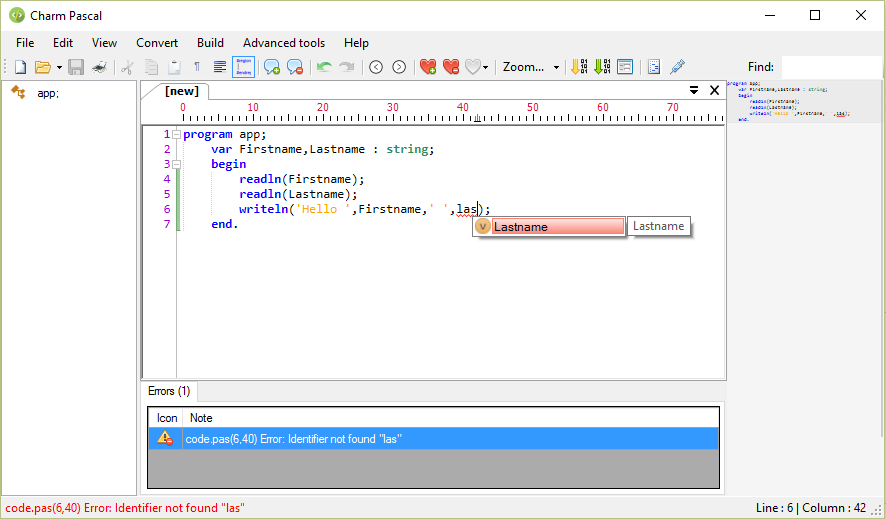Open the Convert menu
Image resolution: width=886 pixels, height=519 pixels.
coord(157,43)
